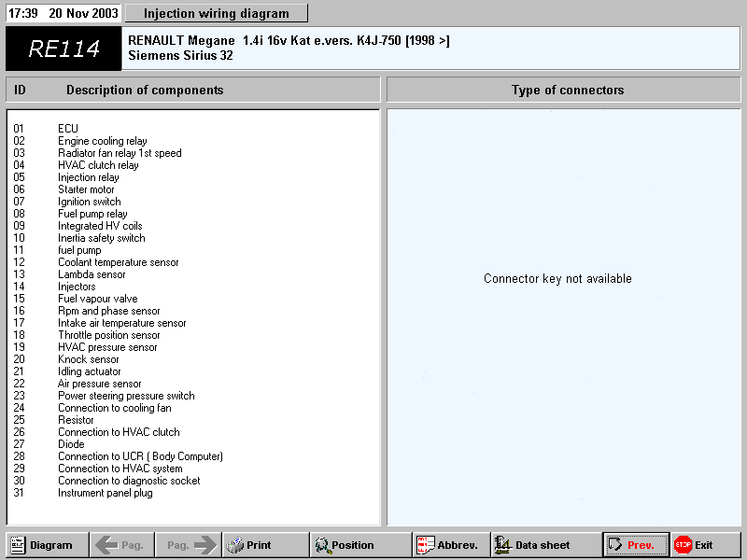Click the Position magnifier icon
747x560 pixels.
point(322,545)
